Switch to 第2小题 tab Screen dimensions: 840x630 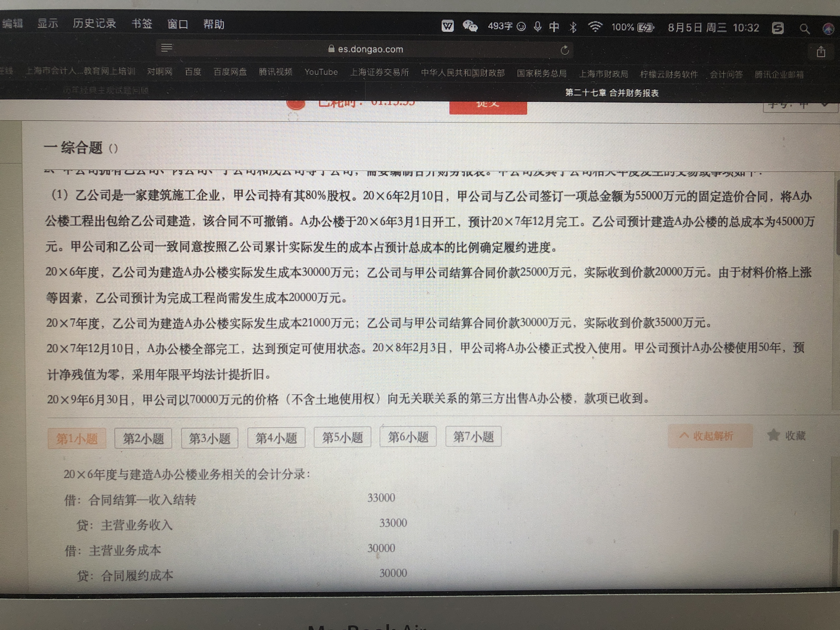143,439
